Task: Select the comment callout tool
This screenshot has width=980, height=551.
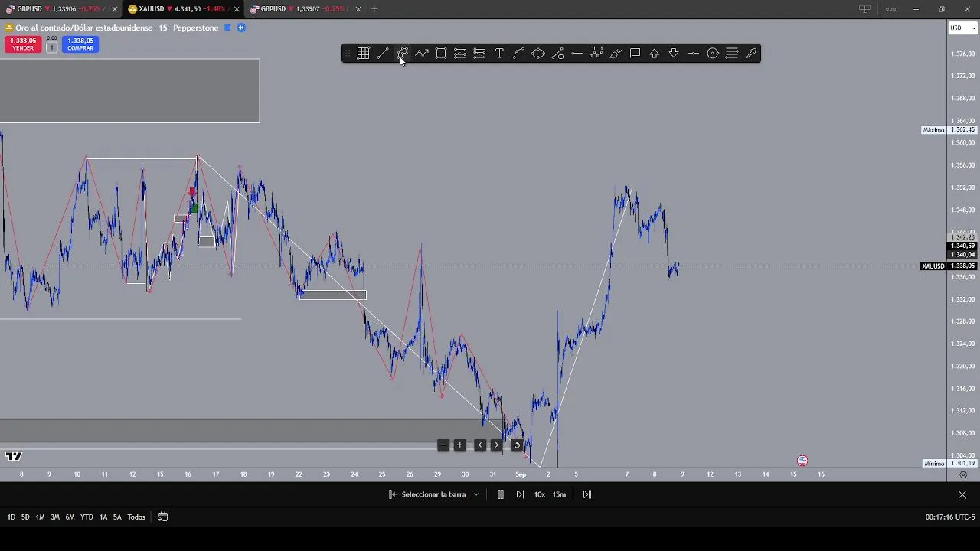Action: (x=635, y=53)
